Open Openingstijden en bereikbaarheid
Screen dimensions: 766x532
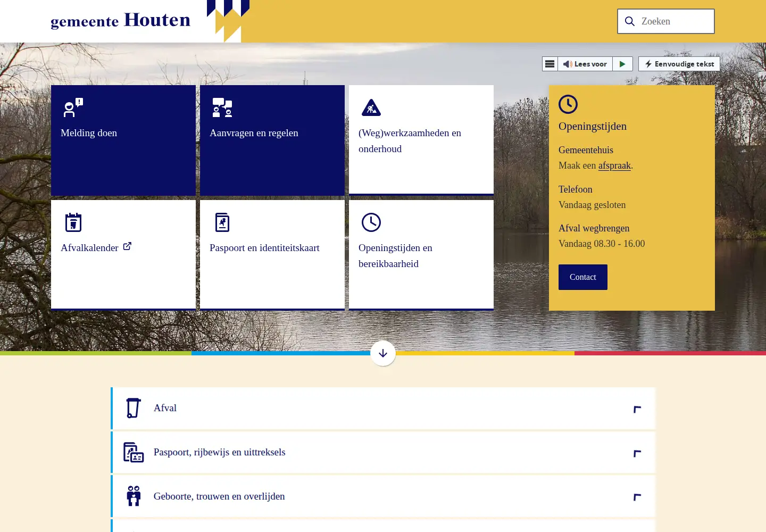421,255
